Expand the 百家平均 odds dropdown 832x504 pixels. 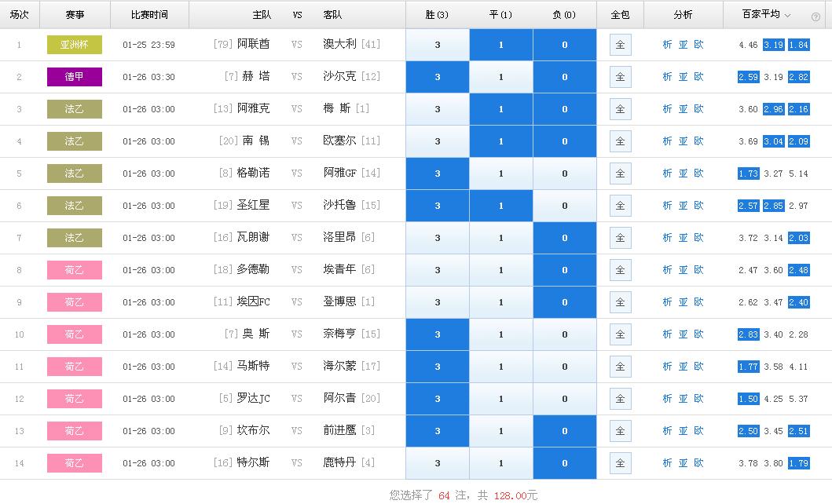(787, 16)
